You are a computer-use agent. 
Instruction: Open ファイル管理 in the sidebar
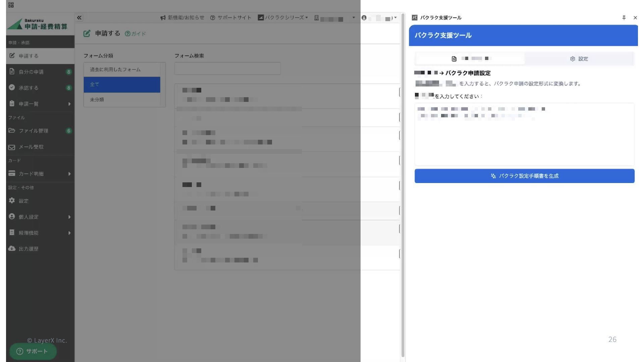pos(40,131)
